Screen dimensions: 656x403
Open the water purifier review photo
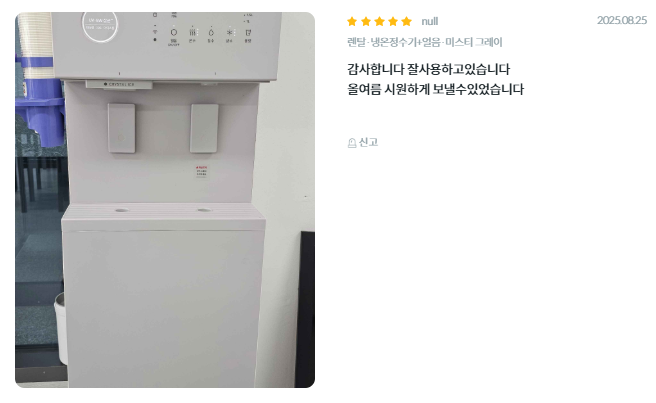pyautogui.click(x=165, y=200)
